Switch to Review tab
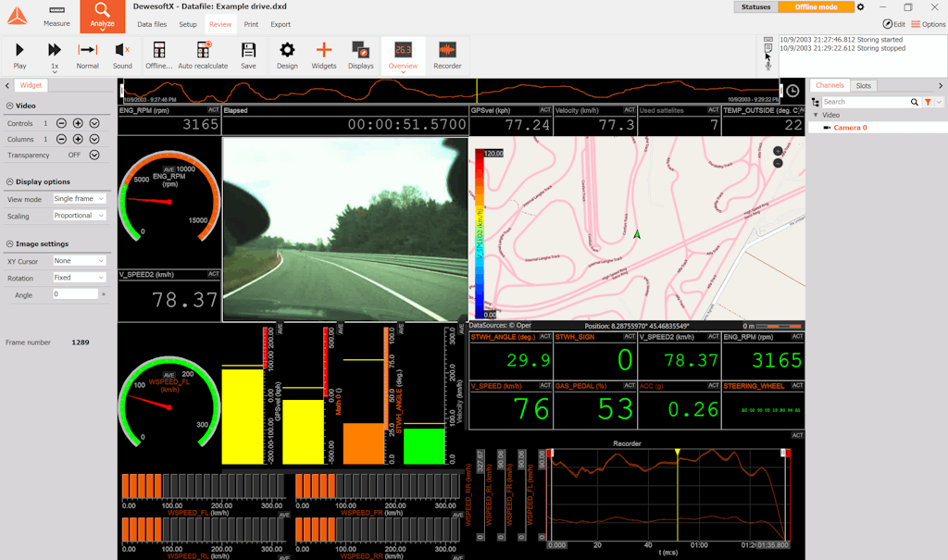 point(220,24)
